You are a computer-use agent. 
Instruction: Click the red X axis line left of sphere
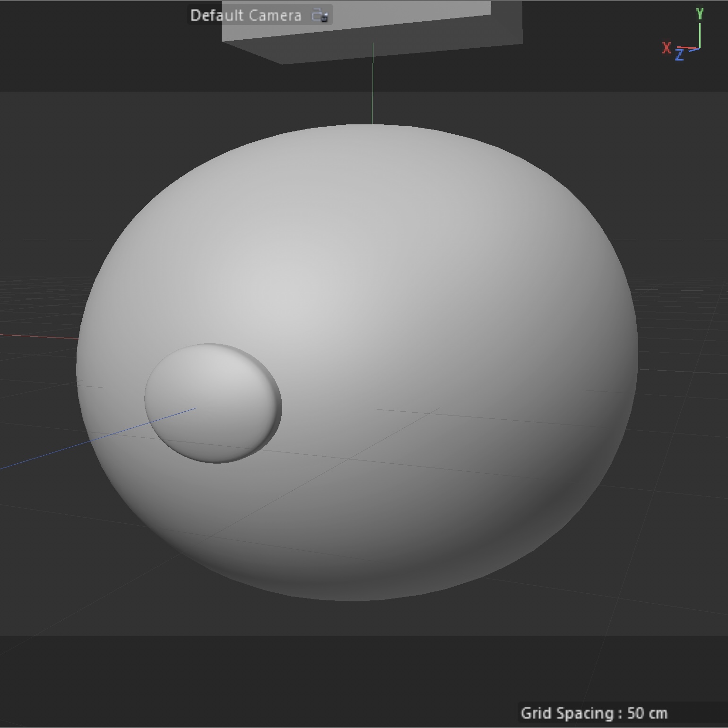tap(38, 336)
